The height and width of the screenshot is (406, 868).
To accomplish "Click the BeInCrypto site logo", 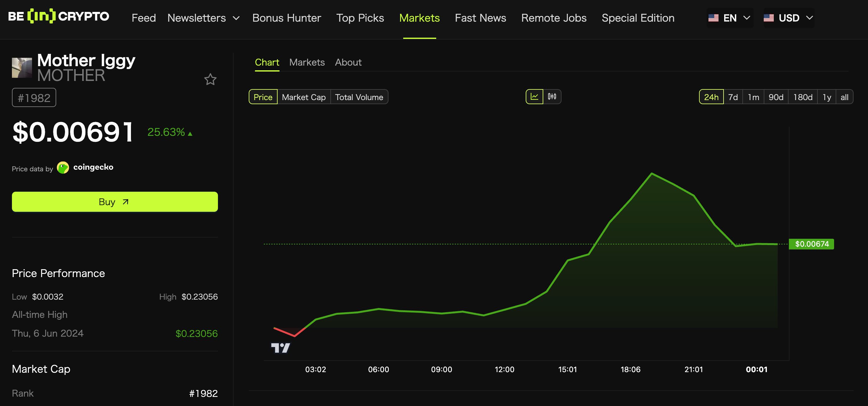I will (x=58, y=16).
